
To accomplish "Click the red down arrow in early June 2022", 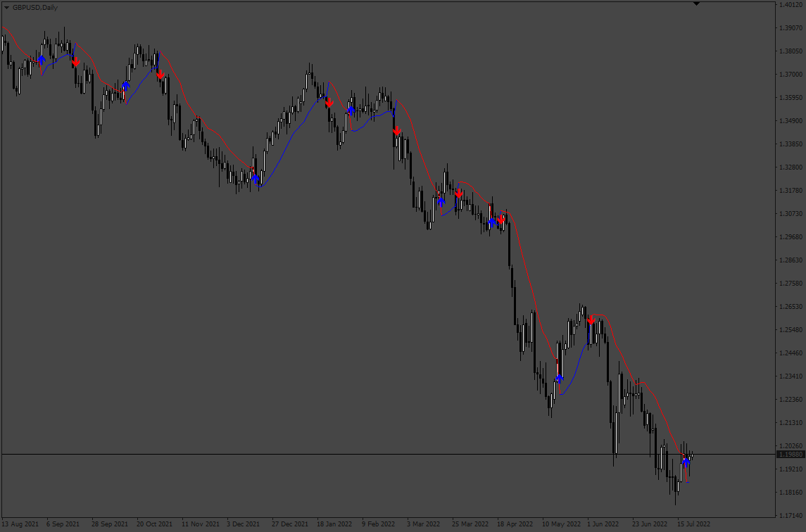I will point(591,320).
